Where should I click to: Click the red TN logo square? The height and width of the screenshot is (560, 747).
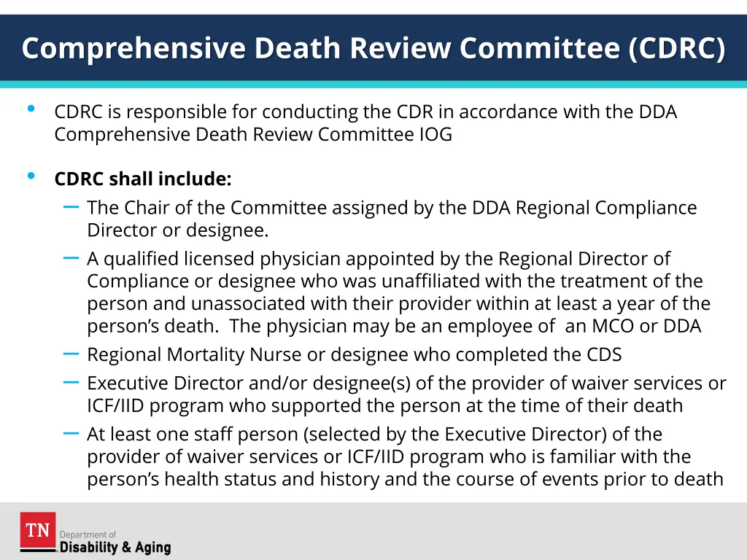tap(38, 530)
